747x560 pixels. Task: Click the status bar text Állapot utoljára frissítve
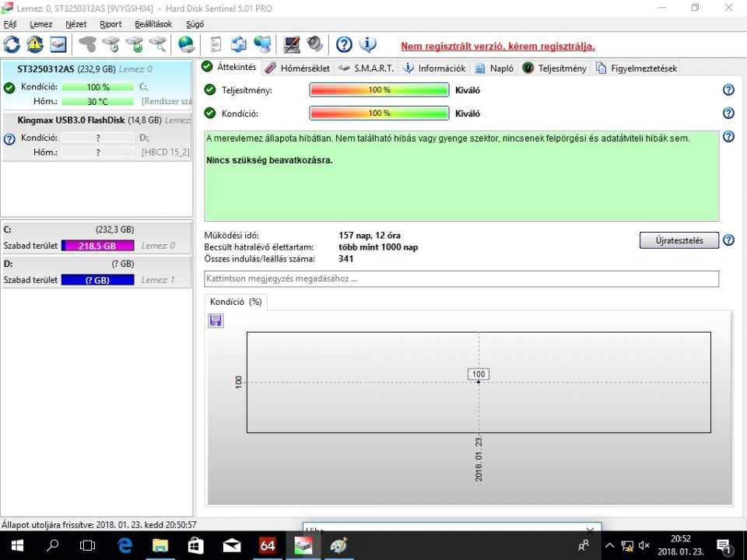pos(99,524)
